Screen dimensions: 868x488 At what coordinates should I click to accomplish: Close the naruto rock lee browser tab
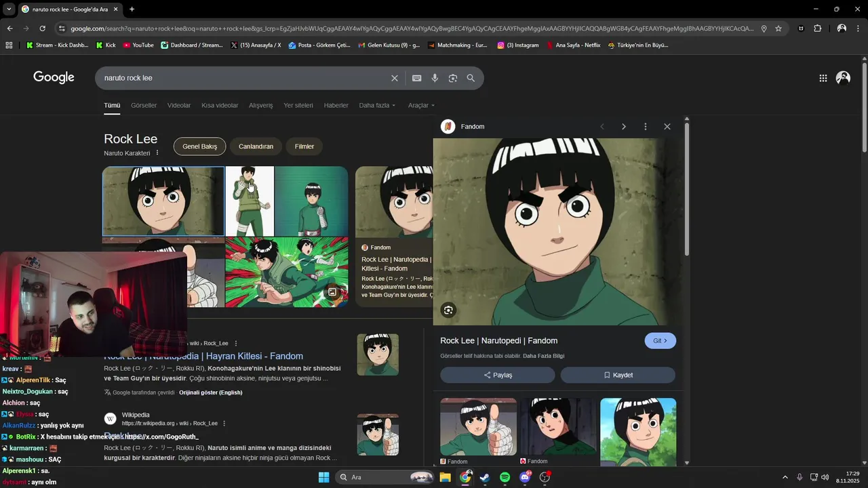pyautogui.click(x=116, y=9)
